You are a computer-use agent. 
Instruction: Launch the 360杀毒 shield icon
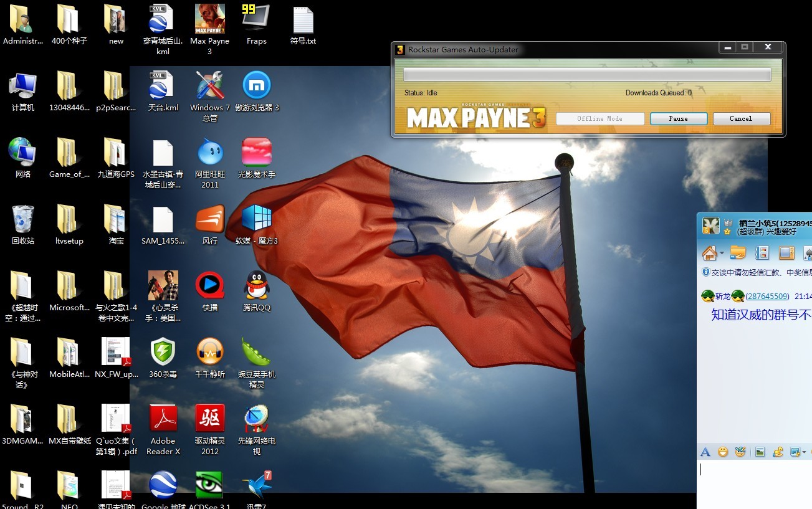point(163,353)
